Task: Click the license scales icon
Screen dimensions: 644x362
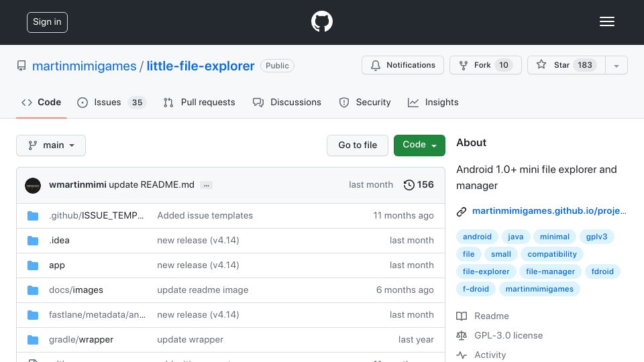Action: [462, 336]
